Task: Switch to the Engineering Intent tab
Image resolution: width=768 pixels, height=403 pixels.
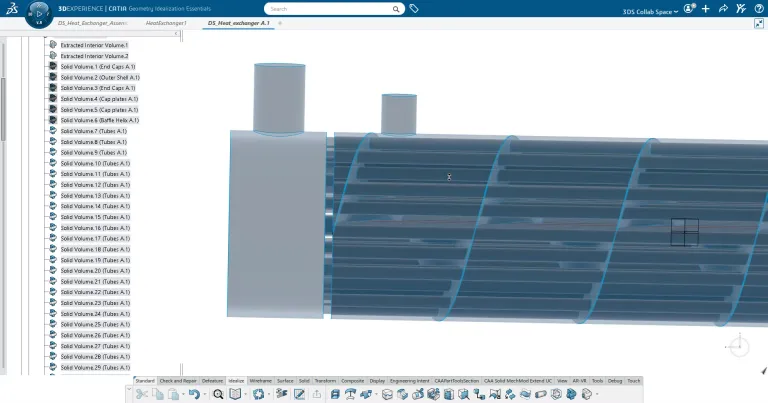Action: click(x=409, y=380)
